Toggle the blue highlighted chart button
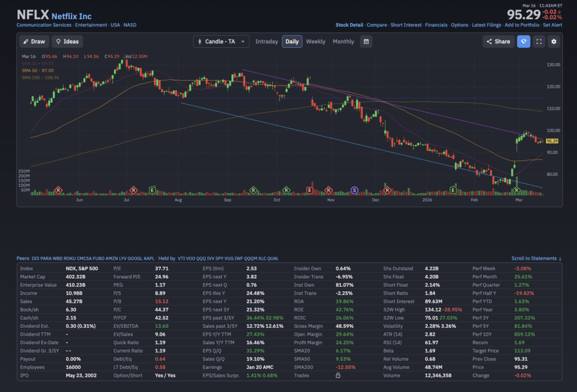577x392 pixels. [523, 42]
